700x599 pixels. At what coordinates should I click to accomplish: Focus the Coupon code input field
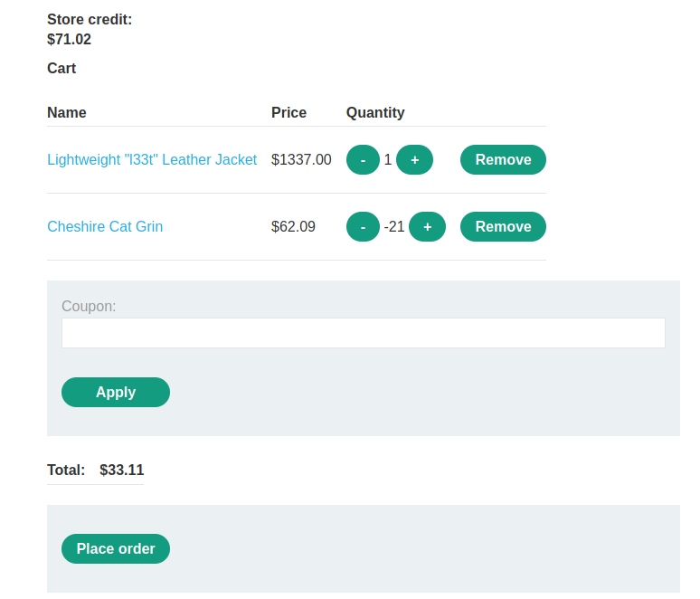pyautogui.click(x=364, y=333)
